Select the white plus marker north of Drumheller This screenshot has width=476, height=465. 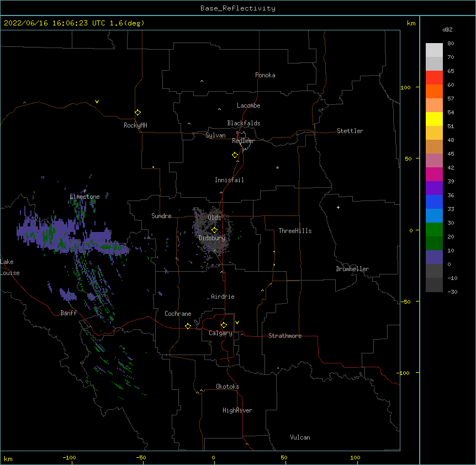coord(338,207)
